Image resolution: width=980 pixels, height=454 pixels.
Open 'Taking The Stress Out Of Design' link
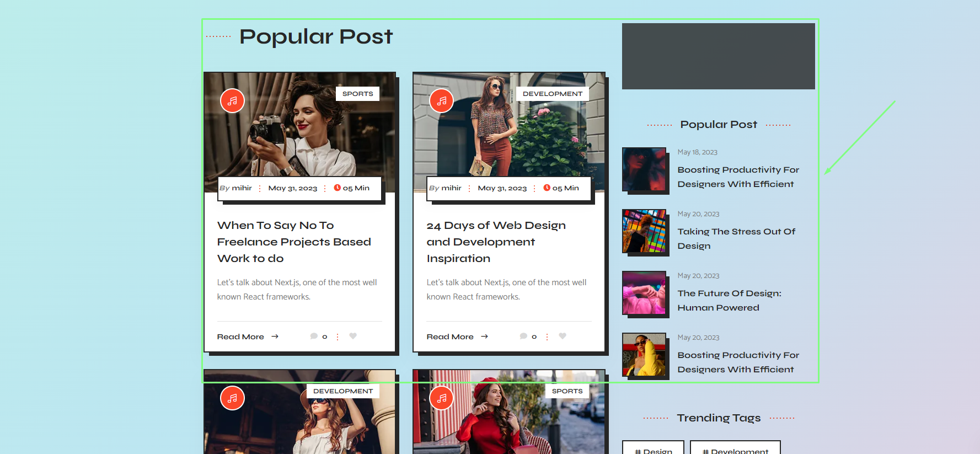736,239
